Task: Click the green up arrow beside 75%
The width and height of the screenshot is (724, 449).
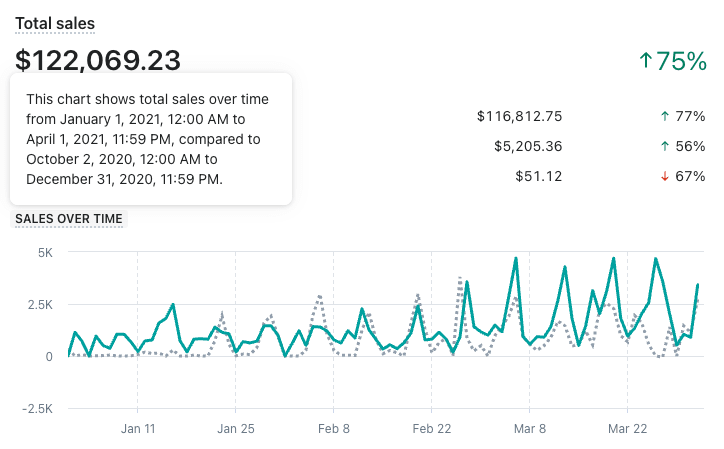Action: 645,61
